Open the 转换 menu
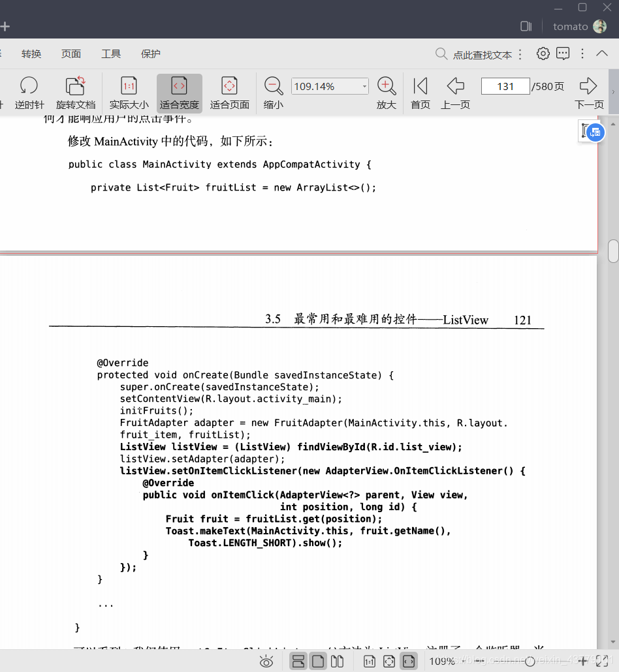619x672 pixels. [x=31, y=54]
